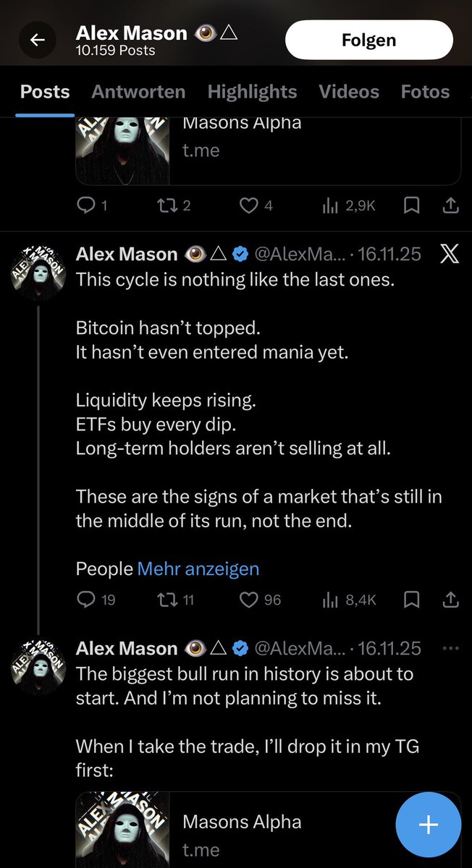The image size is (472, 868).
Task: Share the 'This cycle is nothing' post
Action: click(450, 600)
